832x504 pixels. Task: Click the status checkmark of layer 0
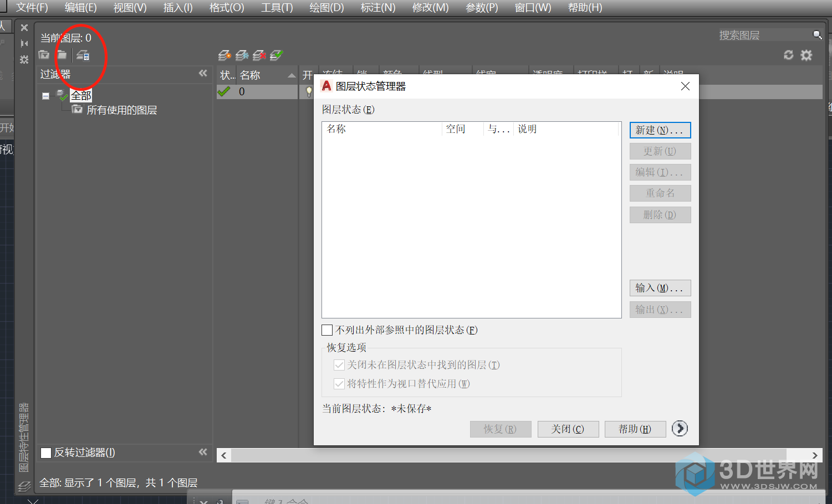224,91
